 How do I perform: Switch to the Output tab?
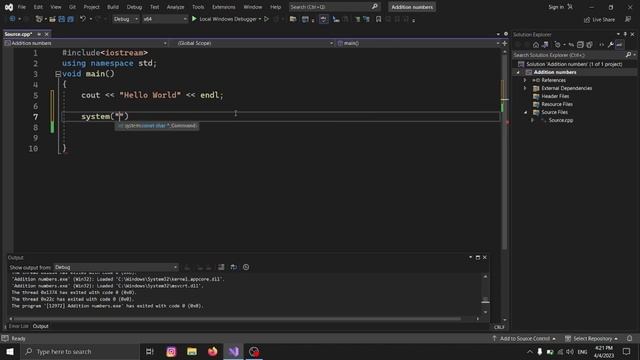coord(40,326)
